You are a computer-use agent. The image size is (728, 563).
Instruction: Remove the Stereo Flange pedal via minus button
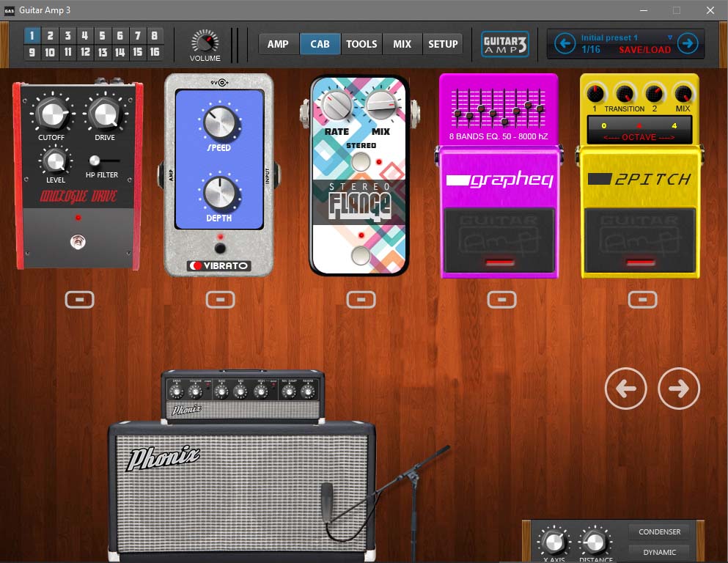[x=361, y=300]
